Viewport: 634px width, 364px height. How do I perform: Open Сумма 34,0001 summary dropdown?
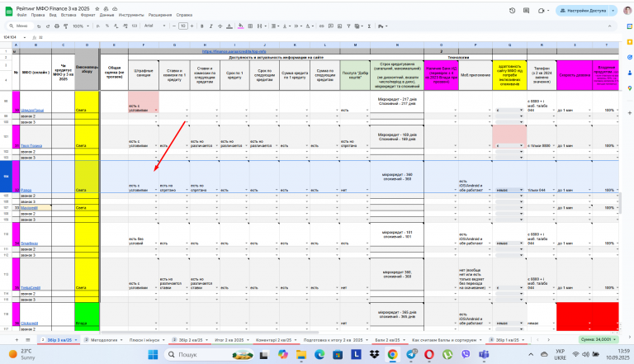(x=598, y=340)
